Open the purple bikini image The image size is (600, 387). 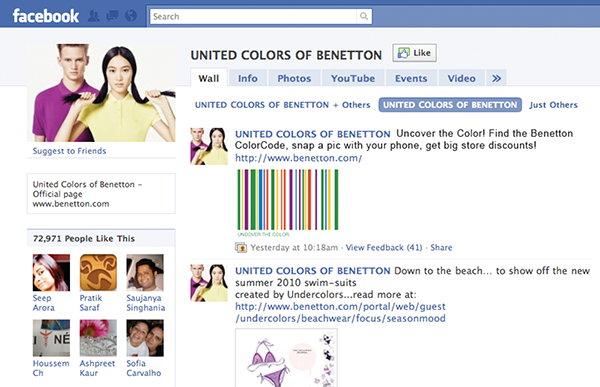(x=286, y=358)
